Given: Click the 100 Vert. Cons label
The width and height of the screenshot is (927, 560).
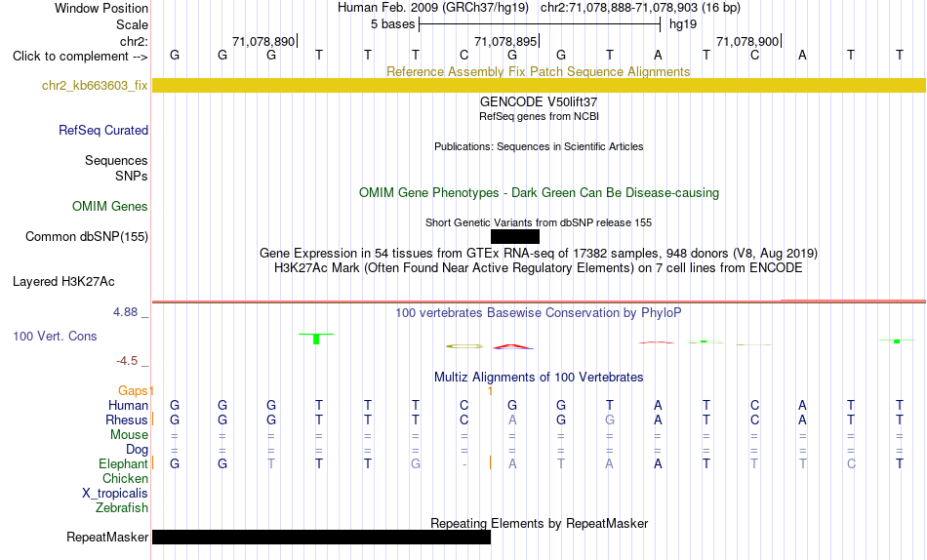Looking at the screenshot, I should [55, 336].
